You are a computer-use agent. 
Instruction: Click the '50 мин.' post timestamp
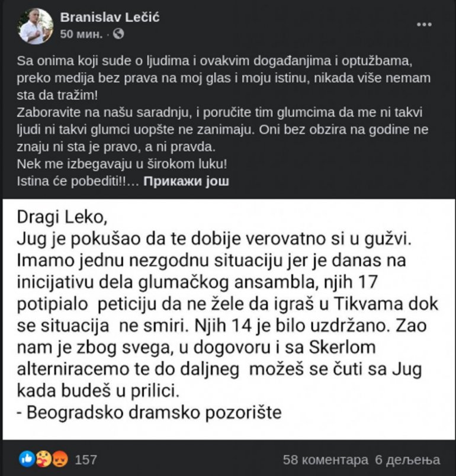tap(82, 34)
